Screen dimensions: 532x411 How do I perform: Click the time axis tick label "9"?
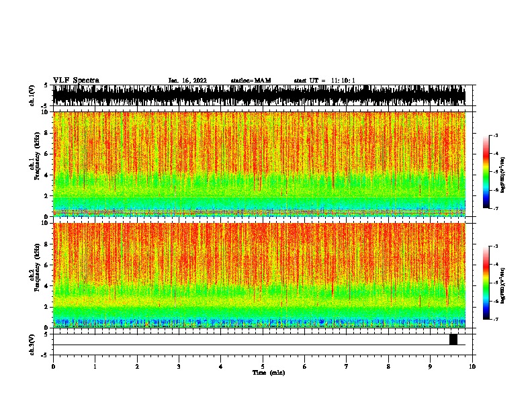tap(430, 367)
